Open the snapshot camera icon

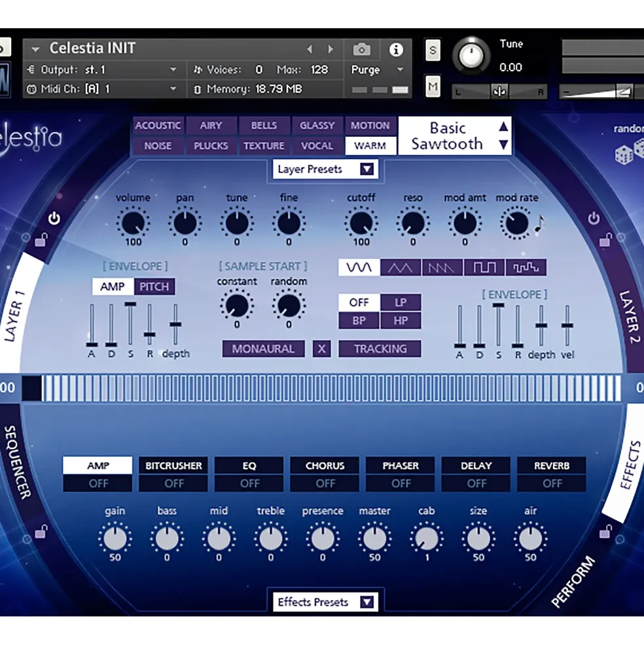click(x=361, y=50)
